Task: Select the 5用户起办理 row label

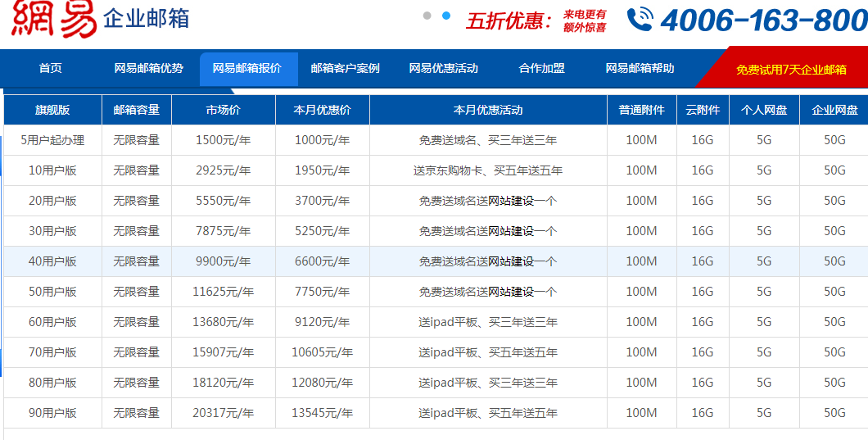Action: click(x=52, y=140)
